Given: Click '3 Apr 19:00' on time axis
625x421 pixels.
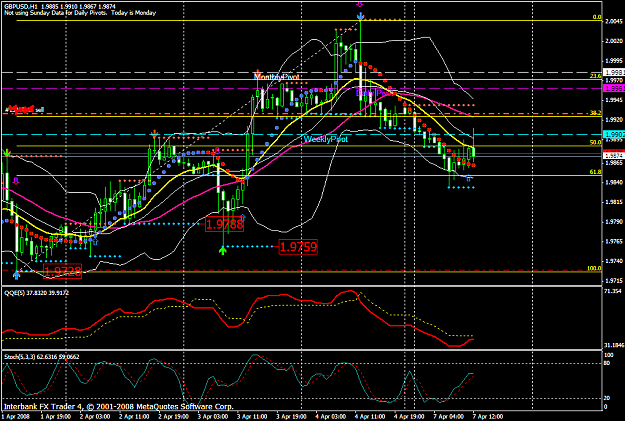Looking at the screenshot, I should 292,417.
